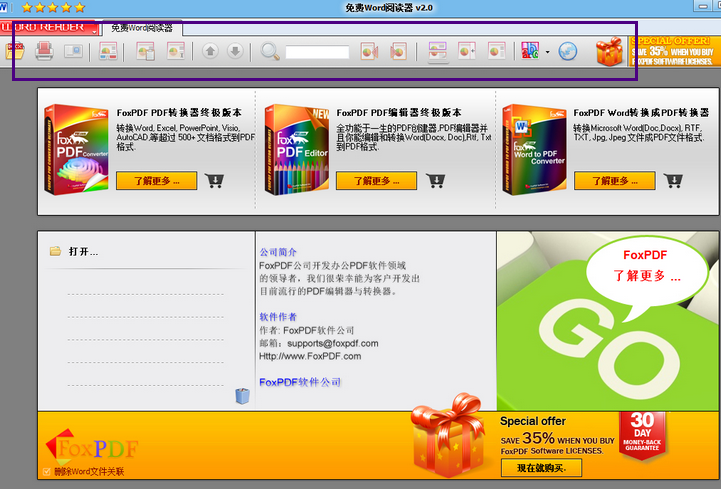Viewport: 721px width, 489px height.
Task: Open a DOCX file with the folder icon
Action: [x=15, y=51]
